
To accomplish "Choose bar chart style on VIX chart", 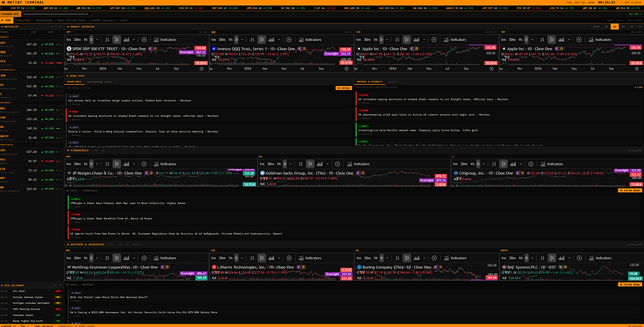I will pyautogui.click(x=397, y=39).
